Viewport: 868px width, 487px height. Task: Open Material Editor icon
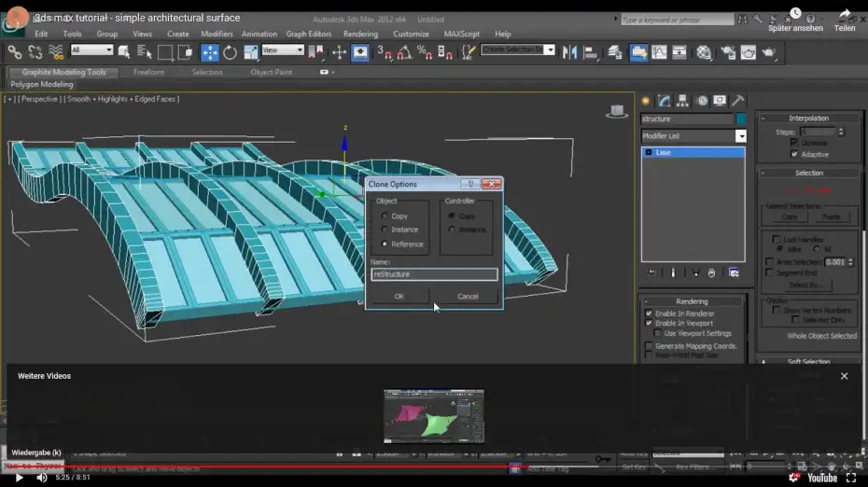tap(704, 52)
